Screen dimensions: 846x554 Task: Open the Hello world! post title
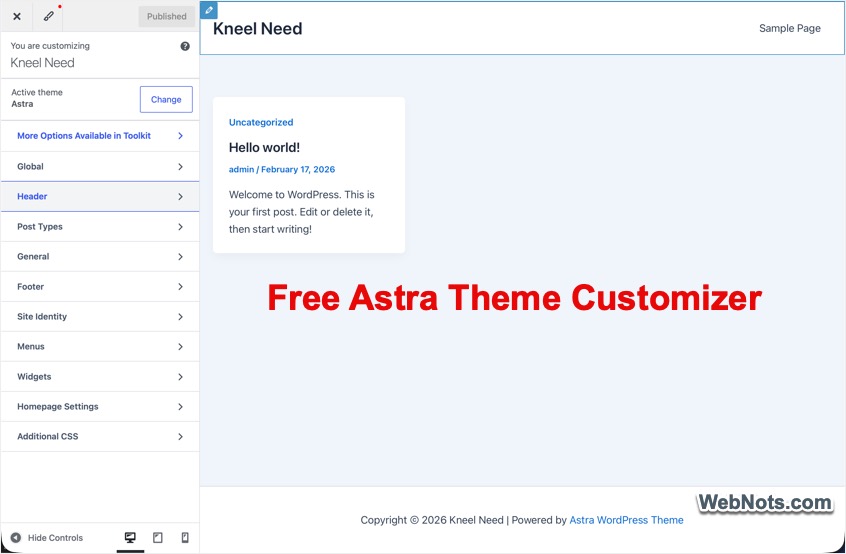click(x=264, y=148)
